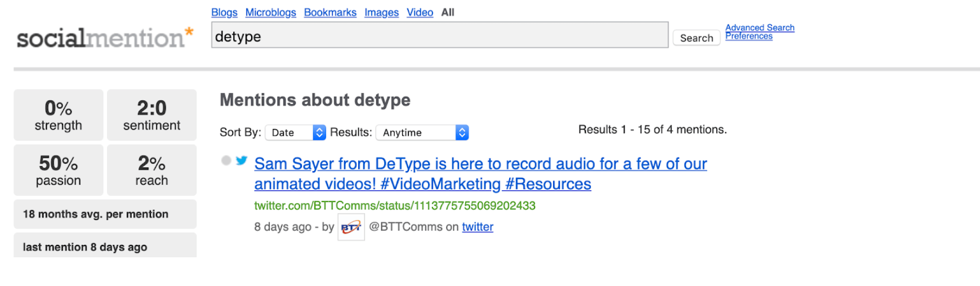
Task: Switch to the Microblogs tab
Action: click(x=270, y=12)
